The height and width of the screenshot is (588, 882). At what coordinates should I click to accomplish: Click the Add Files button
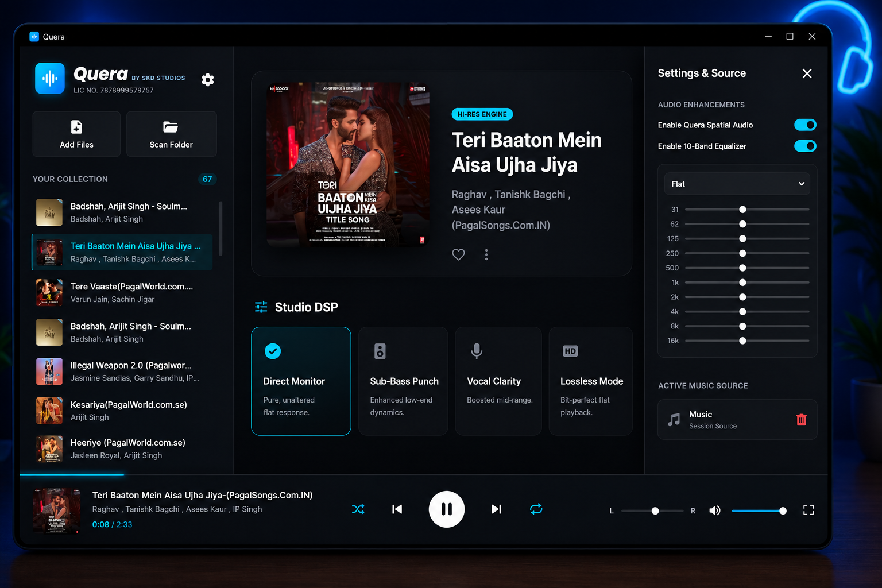coord(76,134)
